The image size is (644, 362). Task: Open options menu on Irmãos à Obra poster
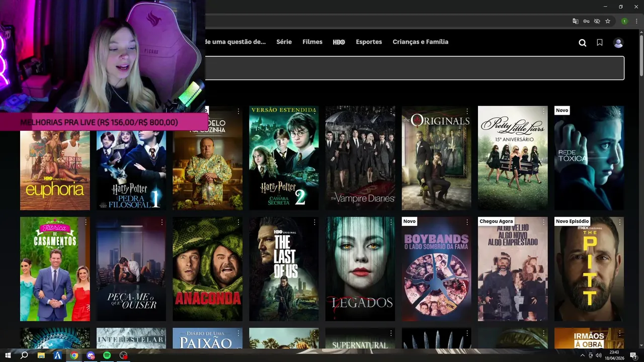(620, 333)
